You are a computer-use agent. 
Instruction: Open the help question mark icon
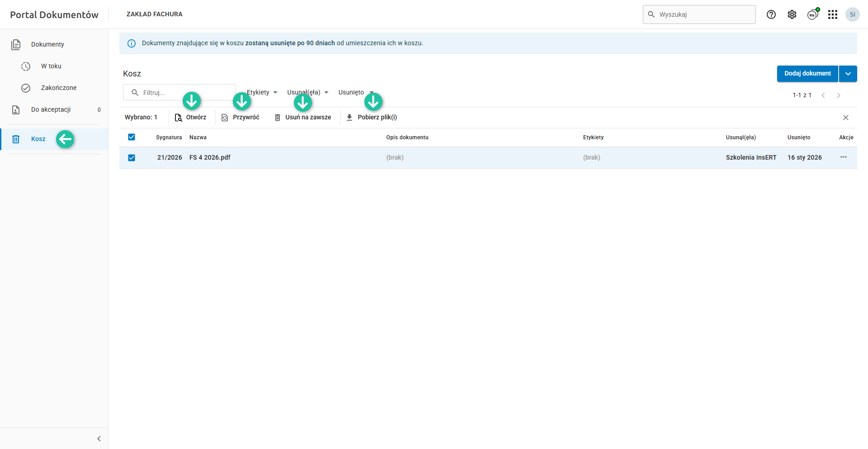pyautogui.click(x=771, y=14)
